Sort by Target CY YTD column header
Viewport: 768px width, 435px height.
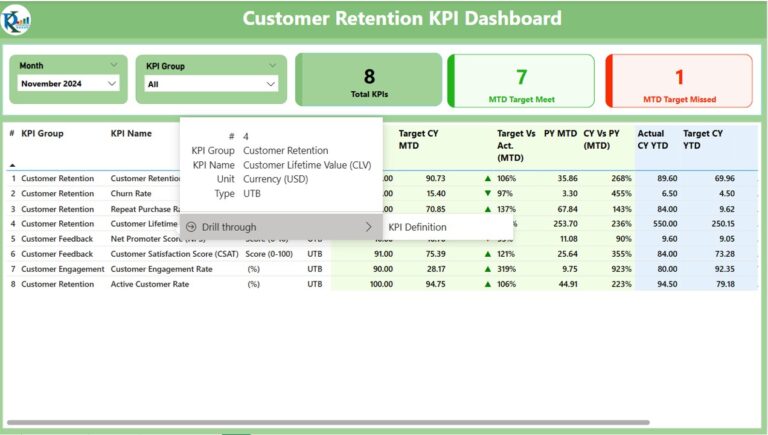702,140
